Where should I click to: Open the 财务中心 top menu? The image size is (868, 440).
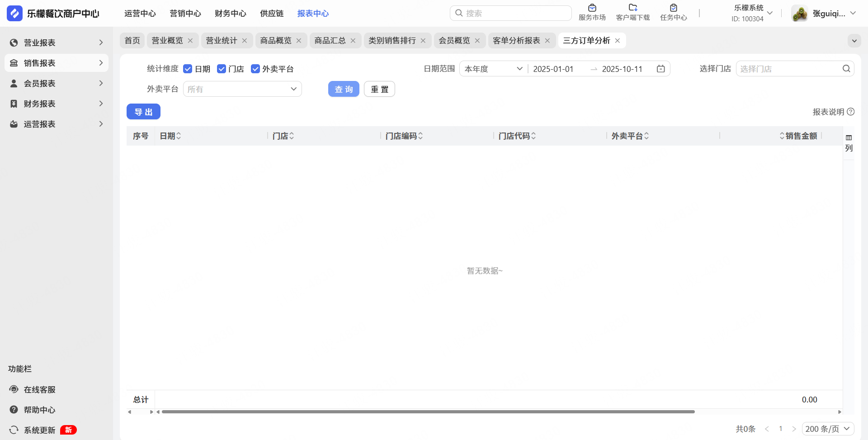point(230,14)
